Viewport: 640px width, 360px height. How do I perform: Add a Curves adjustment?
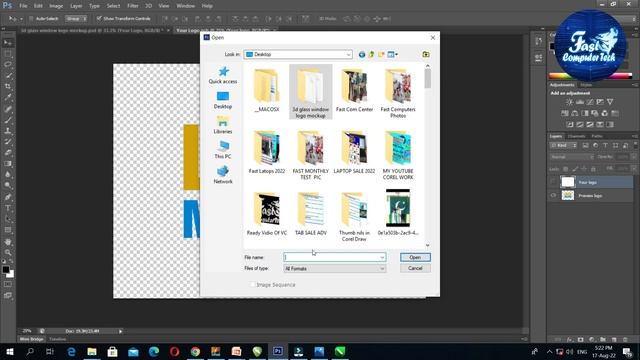pyautogui.click(x=590, y=102)
